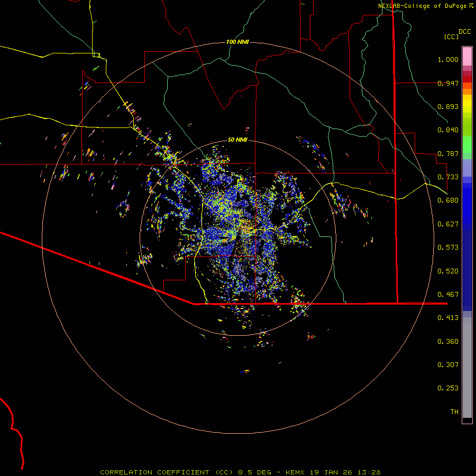Click the 0.307 color scale value
This screenshot has width=476, height=476.
point(448,365)
